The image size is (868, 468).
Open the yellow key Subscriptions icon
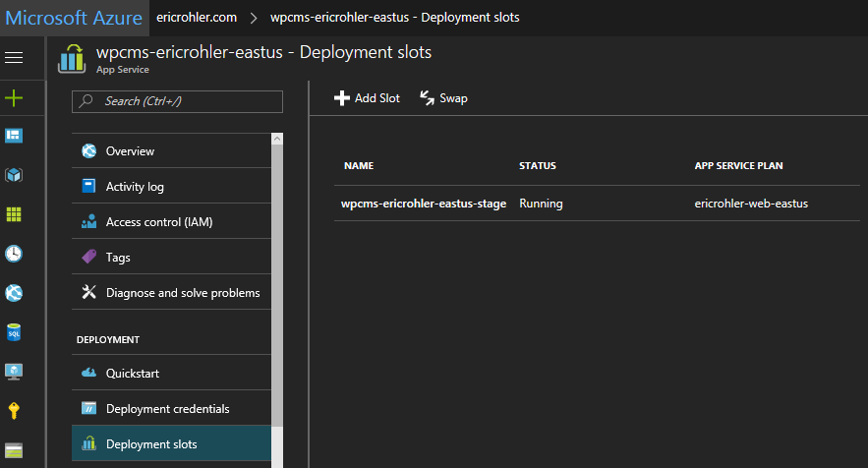[14, 411]
